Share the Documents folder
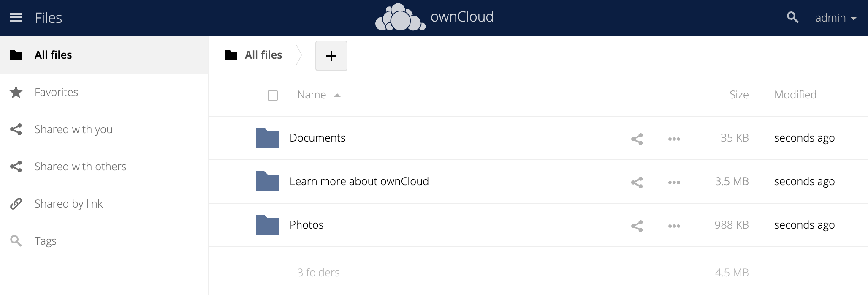 pos(637,139)
